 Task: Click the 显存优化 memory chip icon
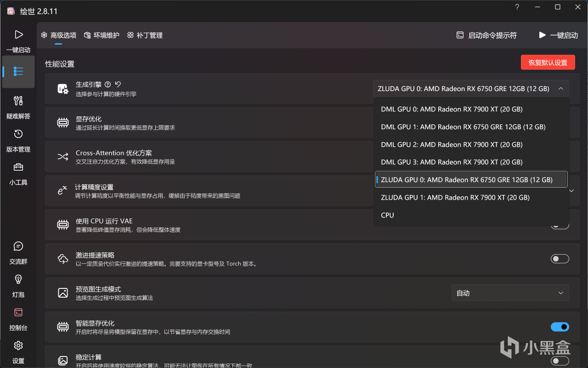63,123
